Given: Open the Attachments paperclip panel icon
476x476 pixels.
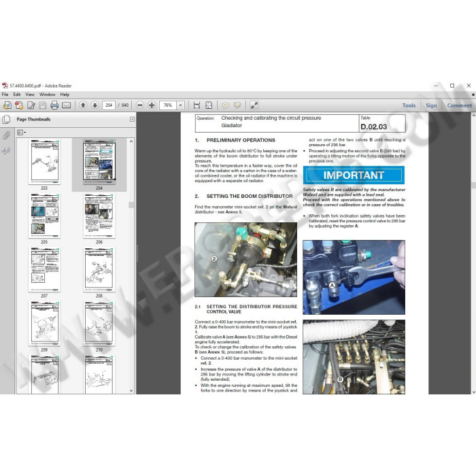Looking at the screenshot, I should pos(6,135).
